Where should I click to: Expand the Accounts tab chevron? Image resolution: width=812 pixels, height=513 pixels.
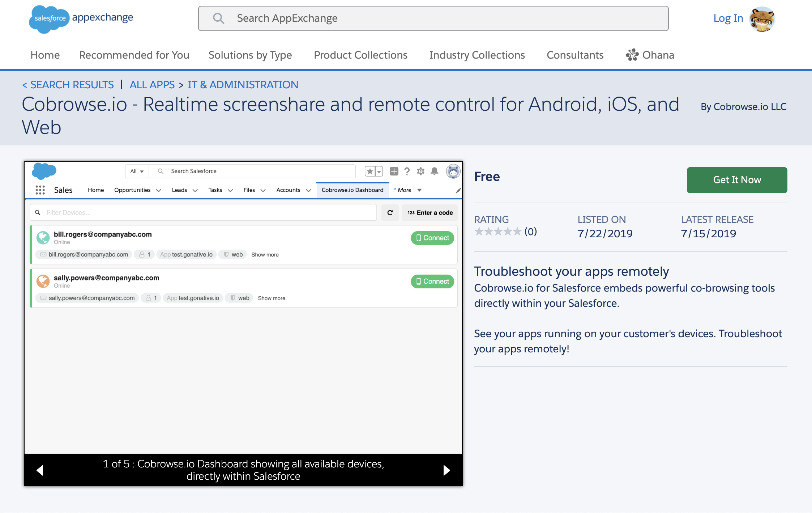click(308, 190)
